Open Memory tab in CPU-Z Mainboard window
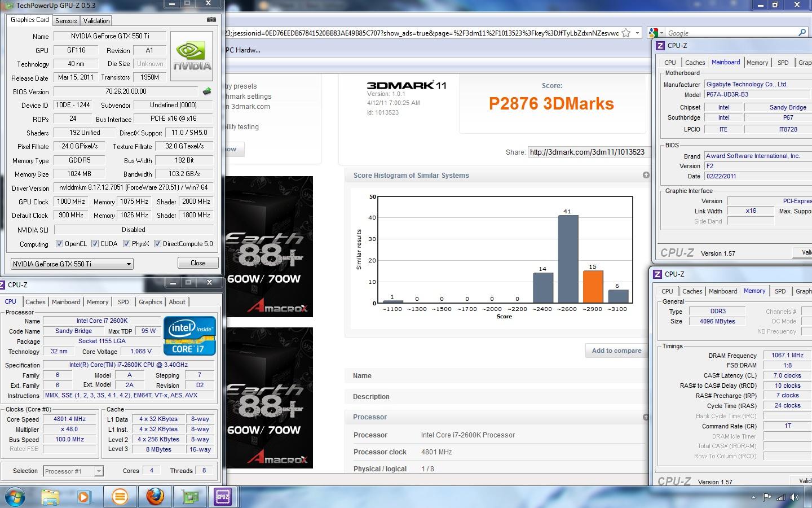 click(757, 63)
